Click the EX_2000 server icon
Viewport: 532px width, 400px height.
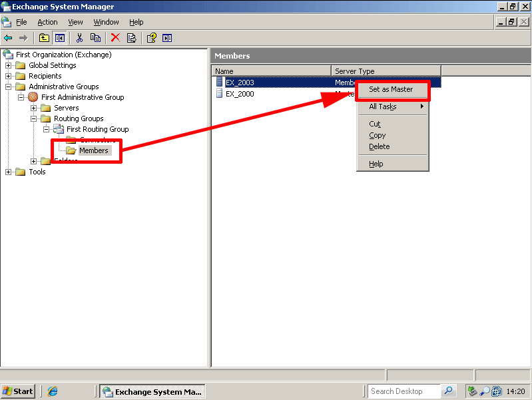click(x=219, y=93)
